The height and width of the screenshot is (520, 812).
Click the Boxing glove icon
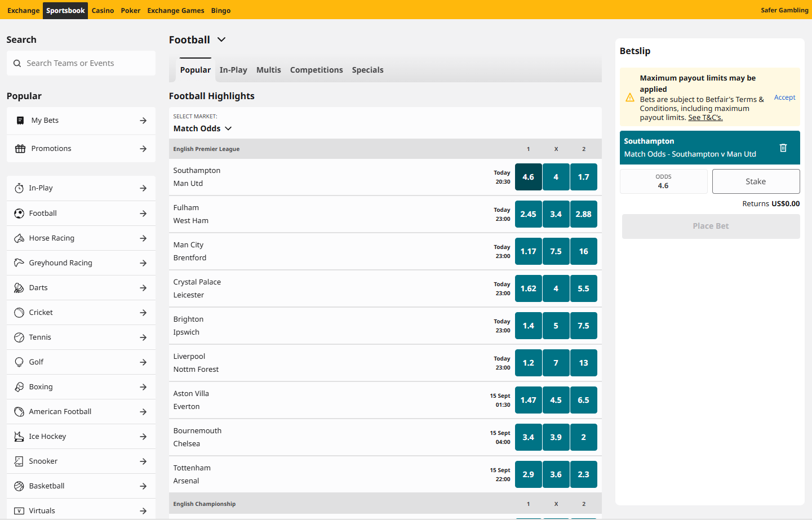click(19, 387)
